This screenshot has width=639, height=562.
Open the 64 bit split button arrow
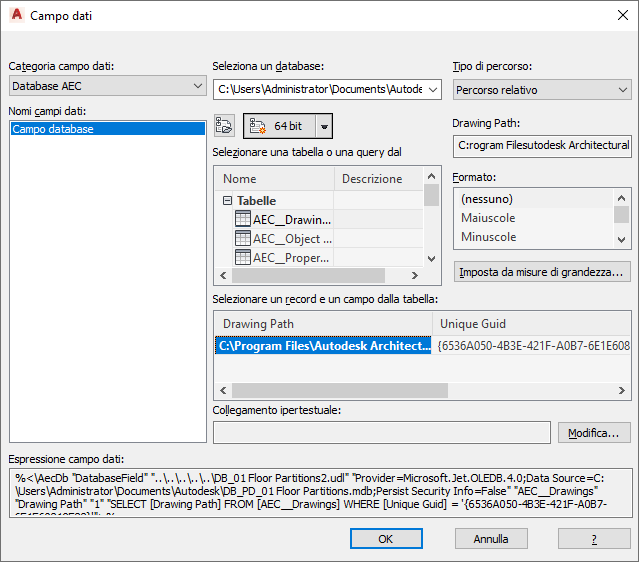(x=324, y=126)
